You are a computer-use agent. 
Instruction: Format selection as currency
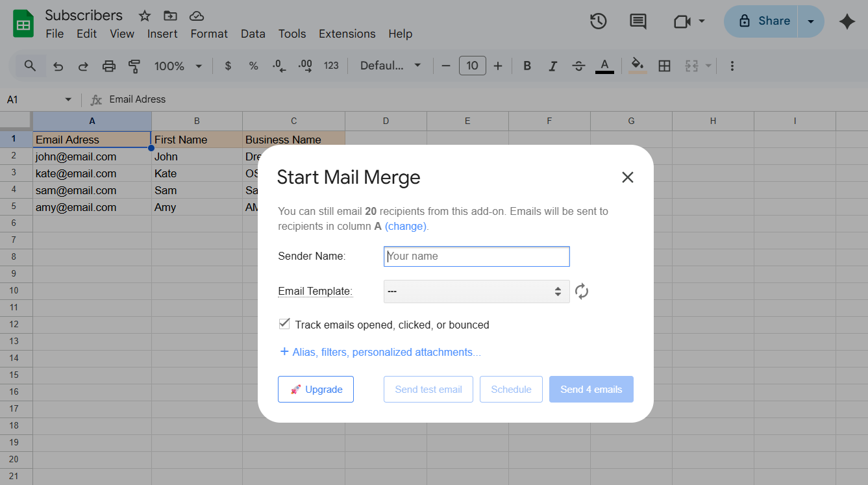(228, 66)
